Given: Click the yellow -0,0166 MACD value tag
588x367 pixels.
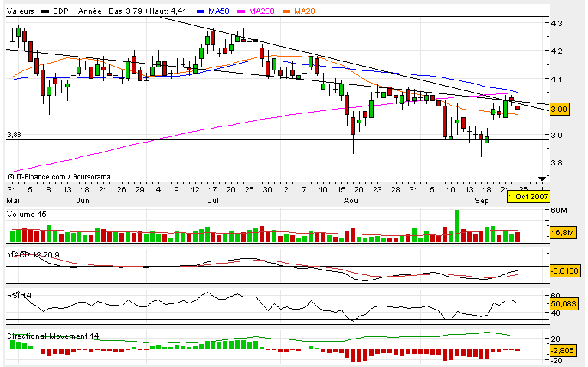Looking at the screenshot, I should click(x=565, y=271).
